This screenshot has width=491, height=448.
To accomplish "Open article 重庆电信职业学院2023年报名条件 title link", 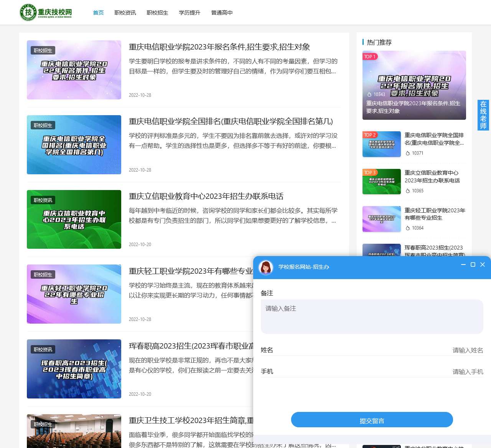I will 220,47.
